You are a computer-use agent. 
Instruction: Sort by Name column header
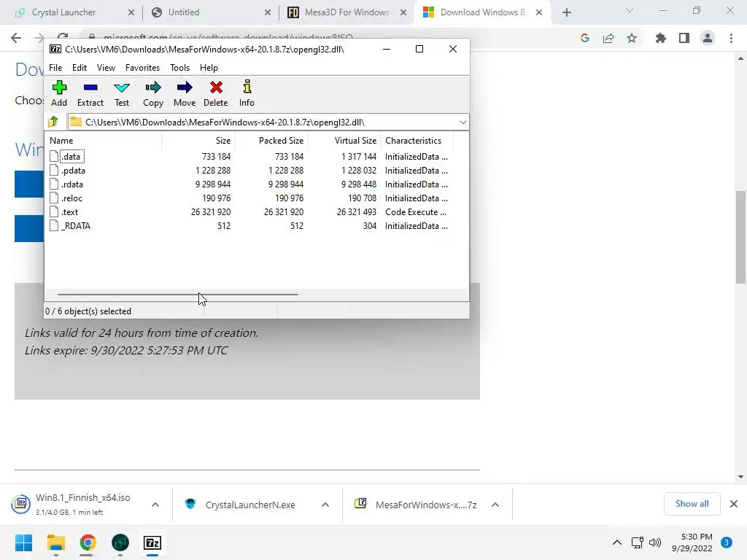point(103,141)
